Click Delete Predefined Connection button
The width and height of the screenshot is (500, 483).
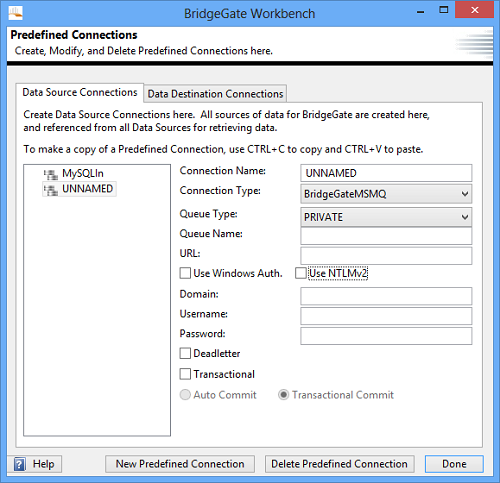pos(339,464)
